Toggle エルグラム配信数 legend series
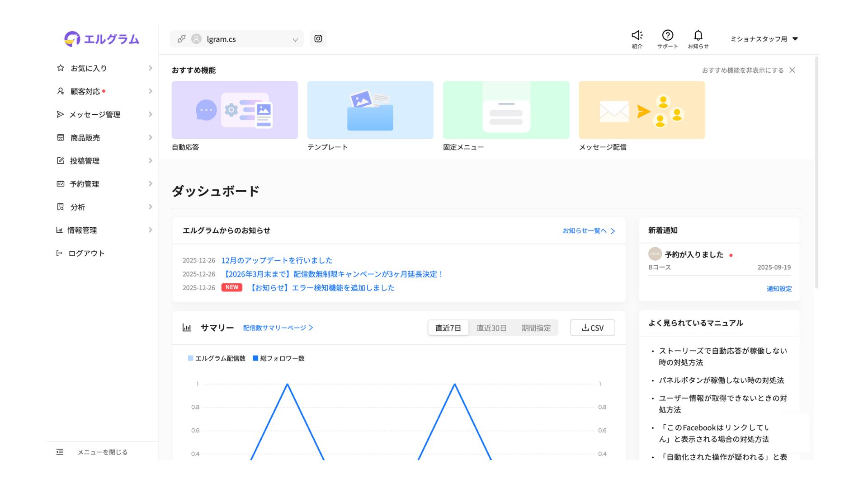Screen dimensions: 868x488 point(217,358)
